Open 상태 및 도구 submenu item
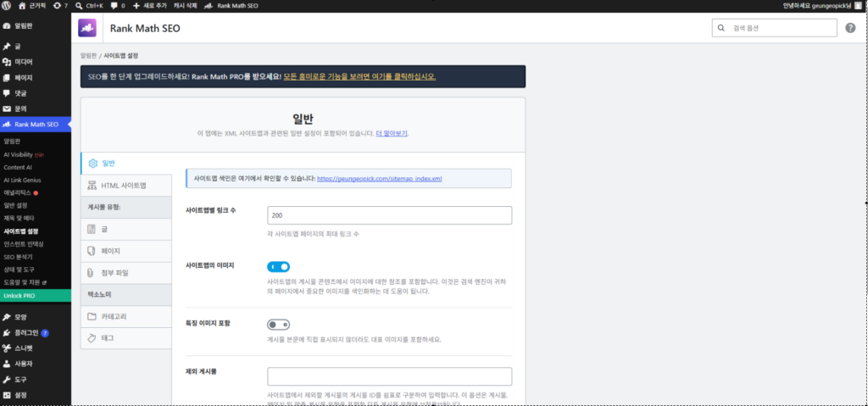The height and width of the screenshot is (406, 868). click(20, 270)
